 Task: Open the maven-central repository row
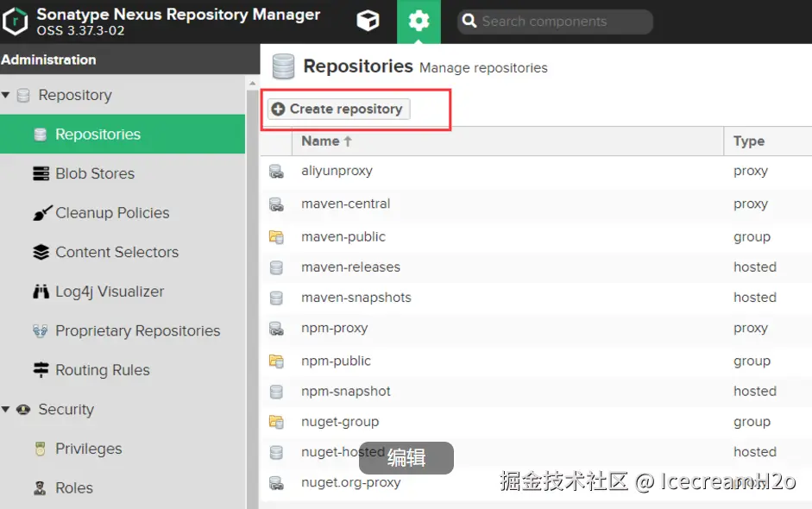pyautogui.click(x=536, y=204)
